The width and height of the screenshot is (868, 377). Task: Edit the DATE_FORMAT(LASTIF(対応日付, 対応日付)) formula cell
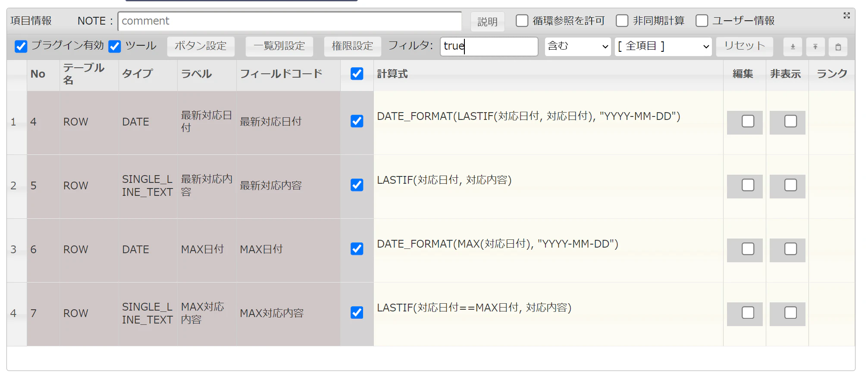(548, 123)
